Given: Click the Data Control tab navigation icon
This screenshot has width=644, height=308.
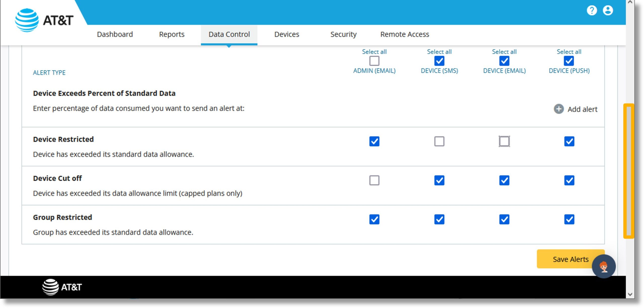Looking at the screenshot, I should 229,34.
